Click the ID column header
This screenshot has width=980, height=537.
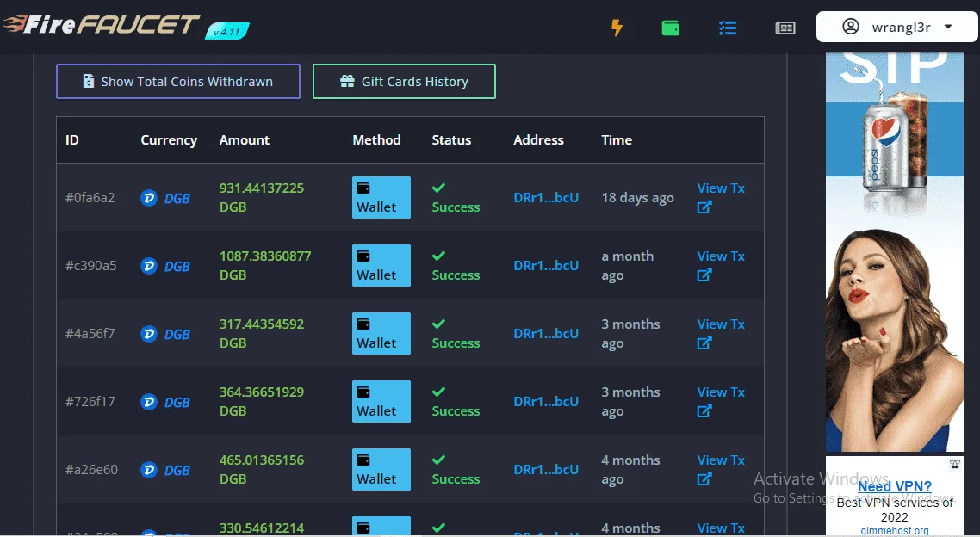click(71, 140)
